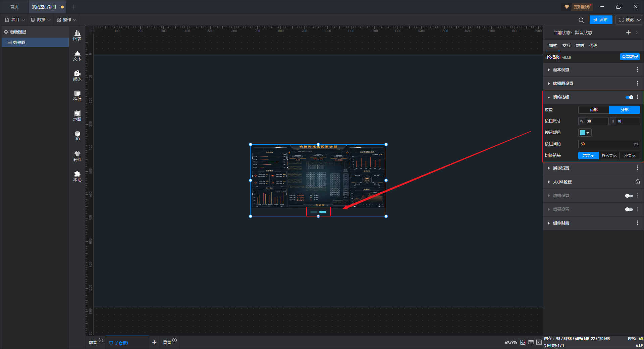644x349 pixels.
Task: Open more options for 展示设置
Action: (x=637, y=168)
